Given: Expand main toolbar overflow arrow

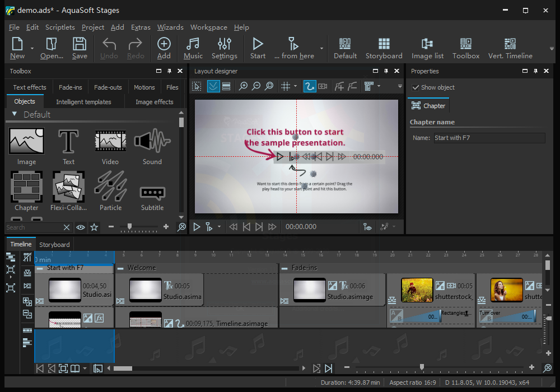Looking at the screenshot, I should click(552, 49).
